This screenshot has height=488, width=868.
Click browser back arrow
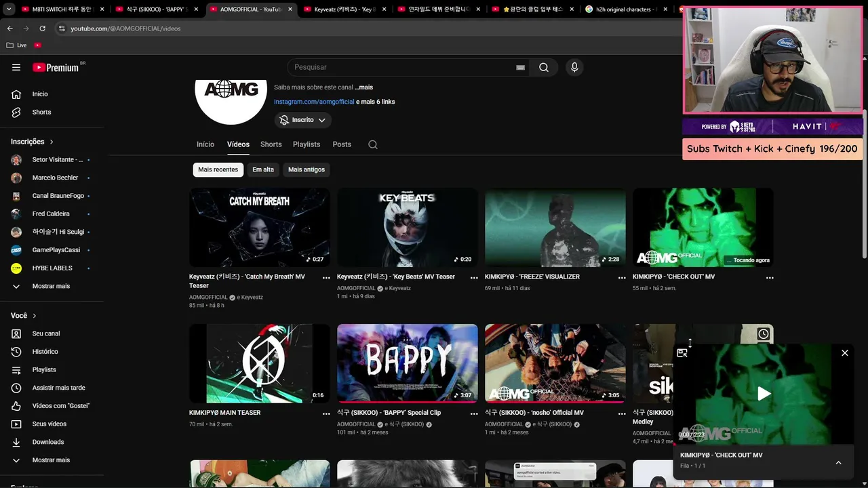coord(9,28)
